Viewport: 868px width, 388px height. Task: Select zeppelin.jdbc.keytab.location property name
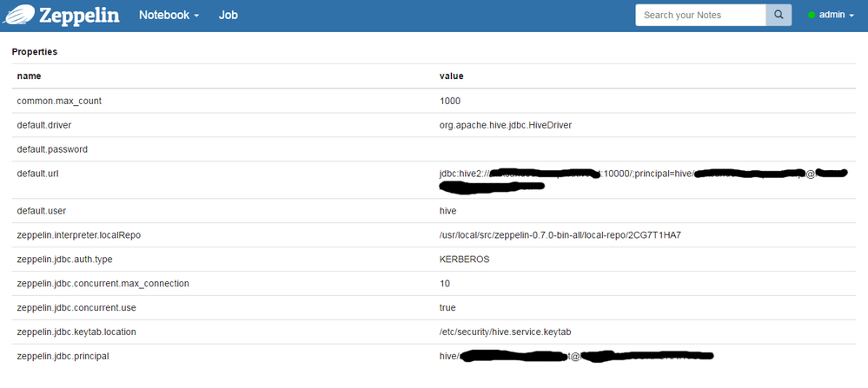coord(76,332)
